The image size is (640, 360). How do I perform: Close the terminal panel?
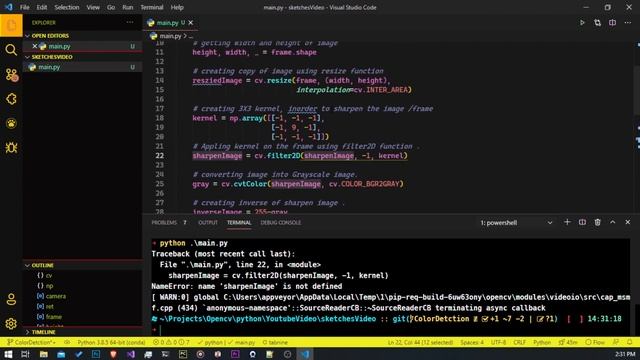point(628,222)
